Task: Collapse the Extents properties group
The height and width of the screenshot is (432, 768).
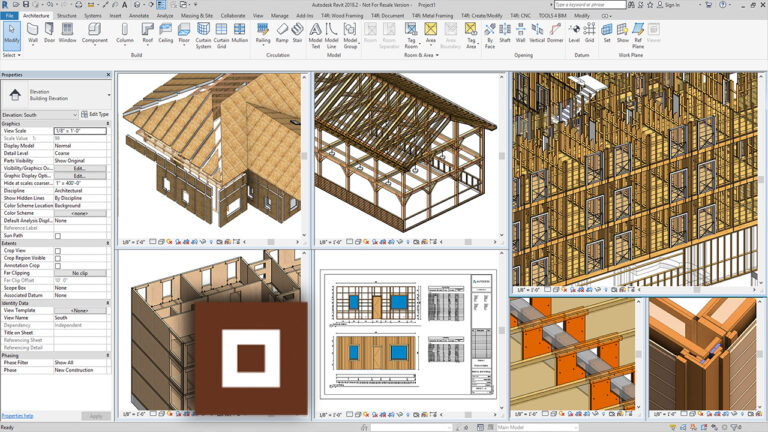Action: [108, 243]
